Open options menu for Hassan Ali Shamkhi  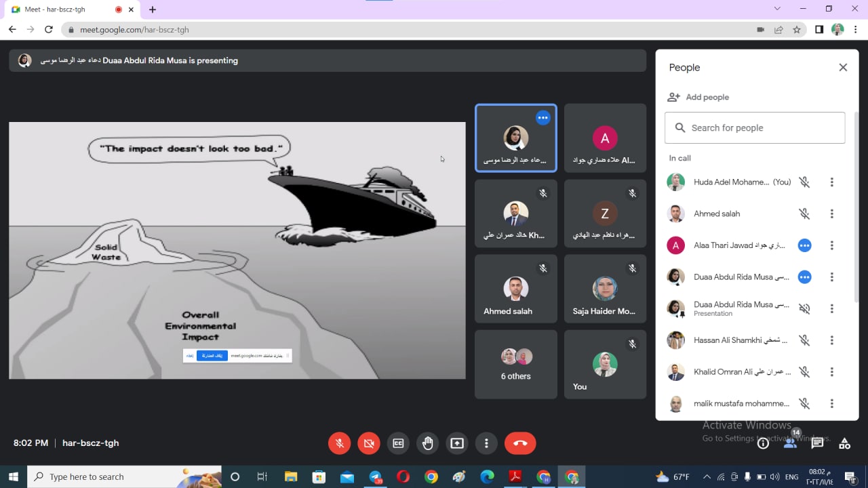pyautogui.click(x=831, y=340)
